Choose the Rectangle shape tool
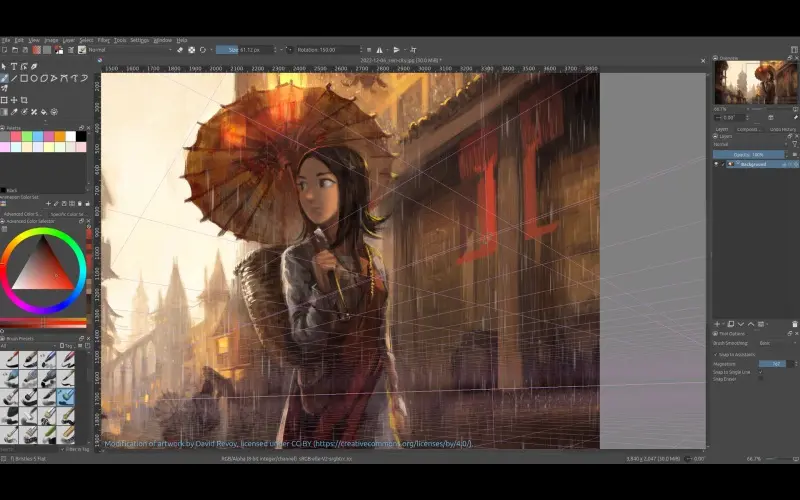800x500 pixels. tap(25, 78)
